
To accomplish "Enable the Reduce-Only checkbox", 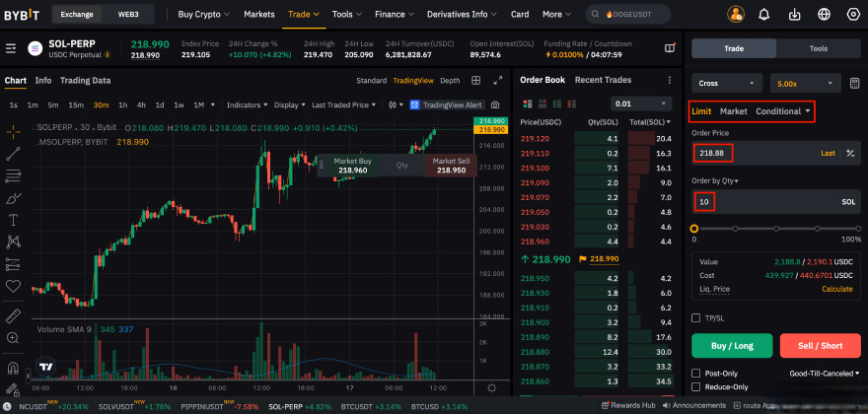I will 696,386.
